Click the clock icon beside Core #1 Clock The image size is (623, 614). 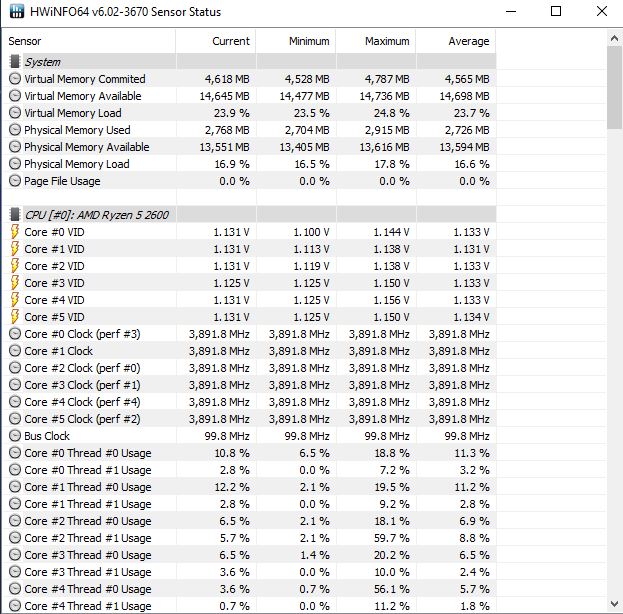pos(15,351)
